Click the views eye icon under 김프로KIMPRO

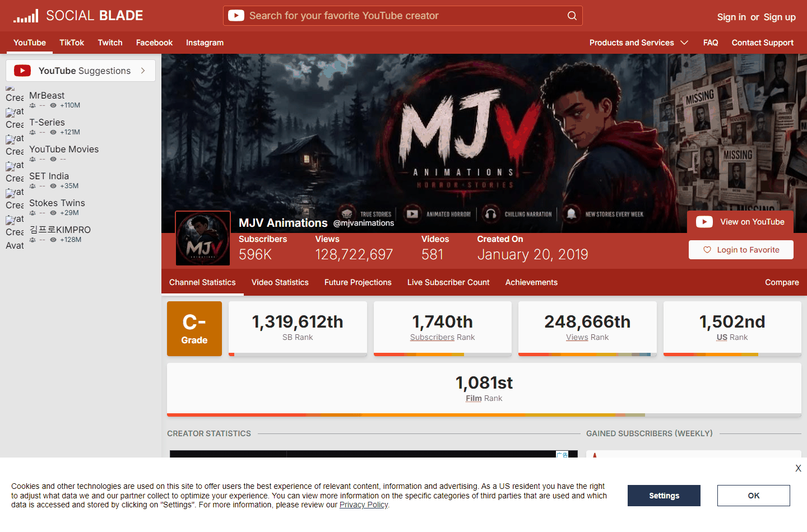pos(53,240)
